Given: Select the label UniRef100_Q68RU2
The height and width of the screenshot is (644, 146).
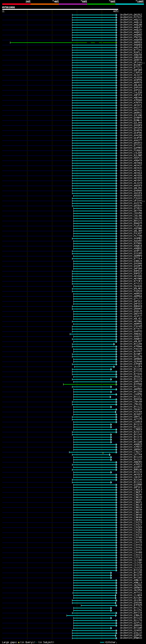Looking at the screenshot, I should pyautogui.click(x=131, y=113).
